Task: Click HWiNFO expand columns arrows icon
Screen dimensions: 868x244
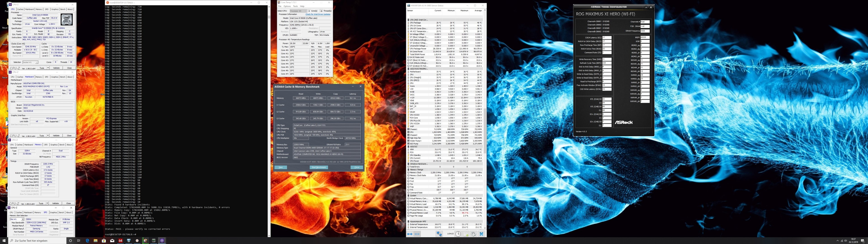Action: tap(410, 234)
